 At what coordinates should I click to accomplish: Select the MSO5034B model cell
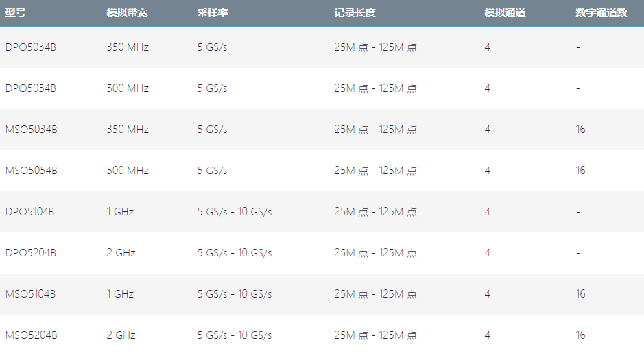[x=32, y=130]
